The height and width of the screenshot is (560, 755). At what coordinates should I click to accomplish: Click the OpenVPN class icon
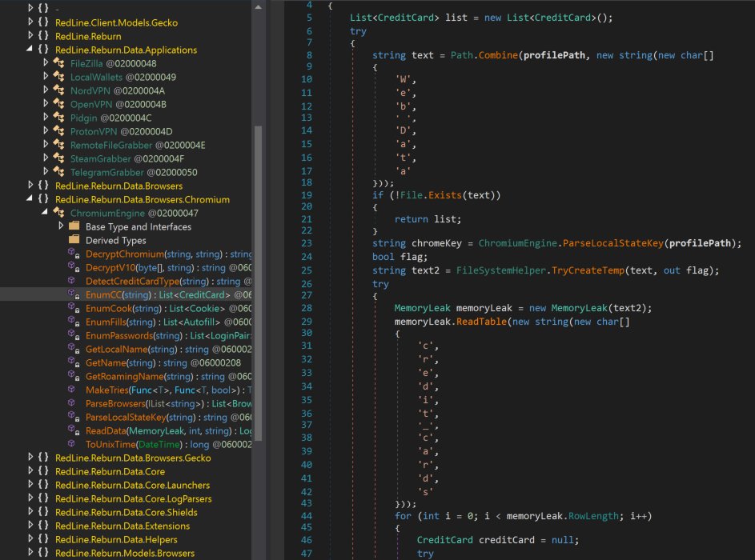(x=58, y=104)
